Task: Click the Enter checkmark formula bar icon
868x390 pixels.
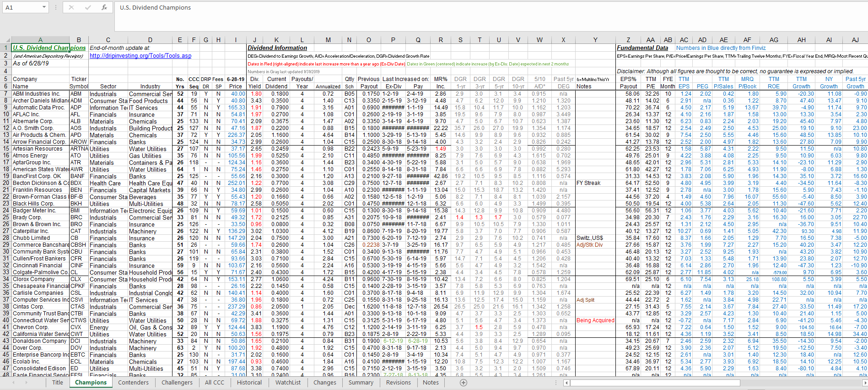Action: click(88, 7)
